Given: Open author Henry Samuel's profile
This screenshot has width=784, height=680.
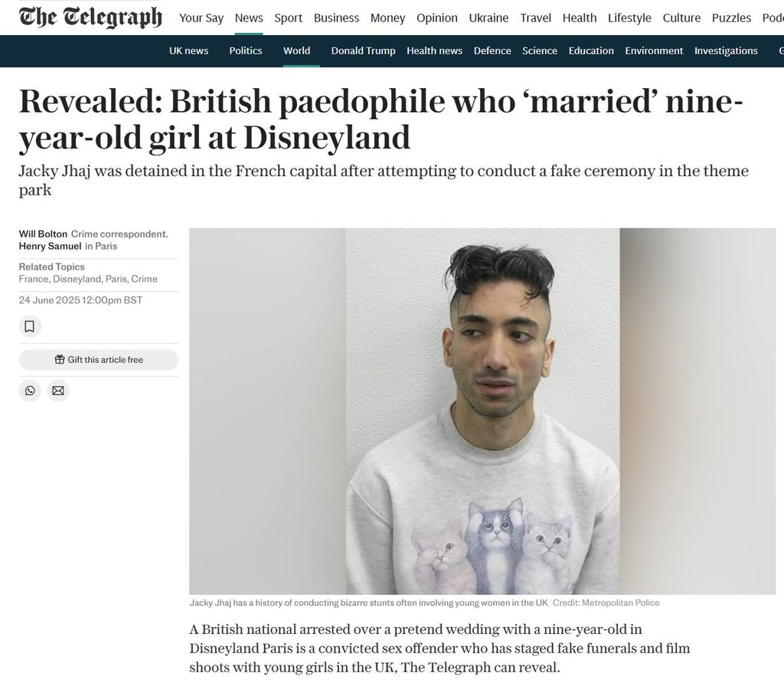Looking at the screenshot, I should click(x=50, y=246).
